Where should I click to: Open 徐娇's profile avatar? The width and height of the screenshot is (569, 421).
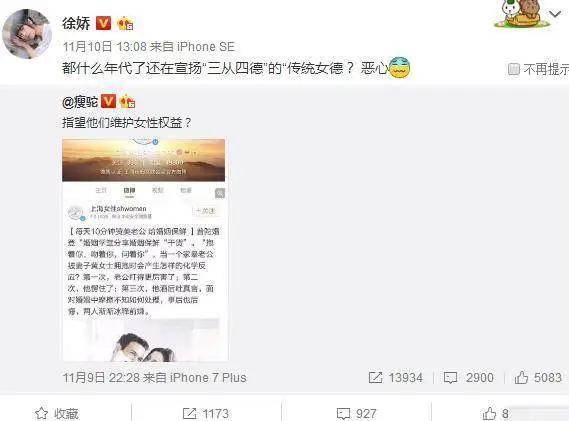tap(26, 34)
